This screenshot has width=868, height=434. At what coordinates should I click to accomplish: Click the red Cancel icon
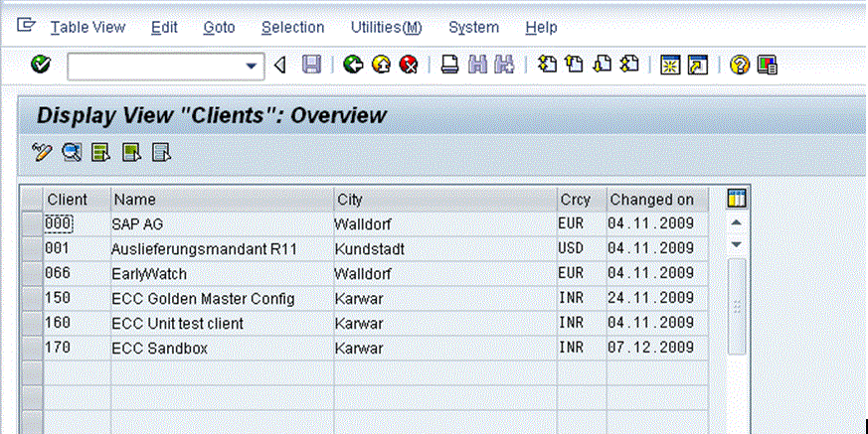click(408, 66)
